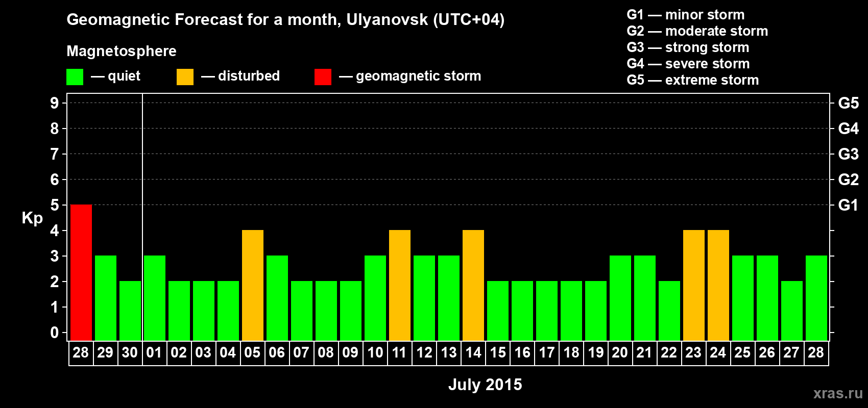
Task: Click the G4 label on right axis
Action: [x=849, y=129]
